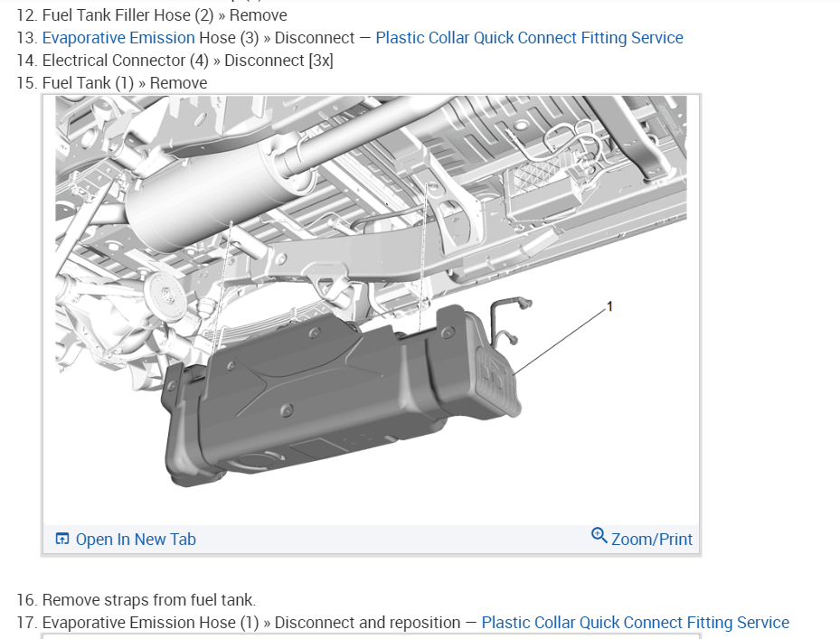840x639 pixels.
Task: Click Evaporative Emission Hose (1) text in step 17
Action: tap(150, 623)
